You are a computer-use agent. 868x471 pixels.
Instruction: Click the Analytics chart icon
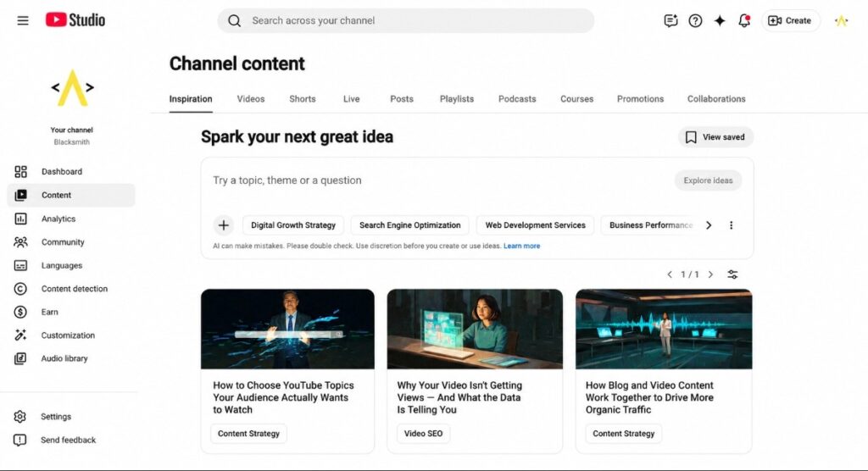tap(20, 219)
